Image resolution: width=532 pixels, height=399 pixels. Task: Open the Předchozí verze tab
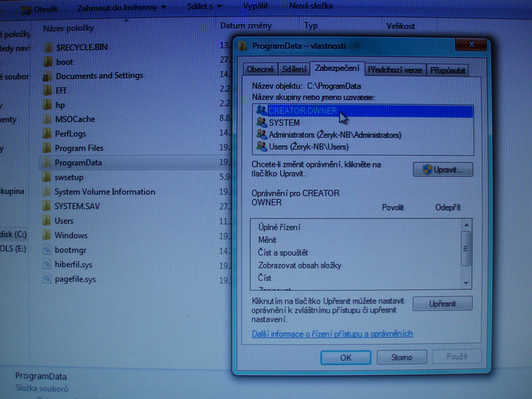coord(395,70)
